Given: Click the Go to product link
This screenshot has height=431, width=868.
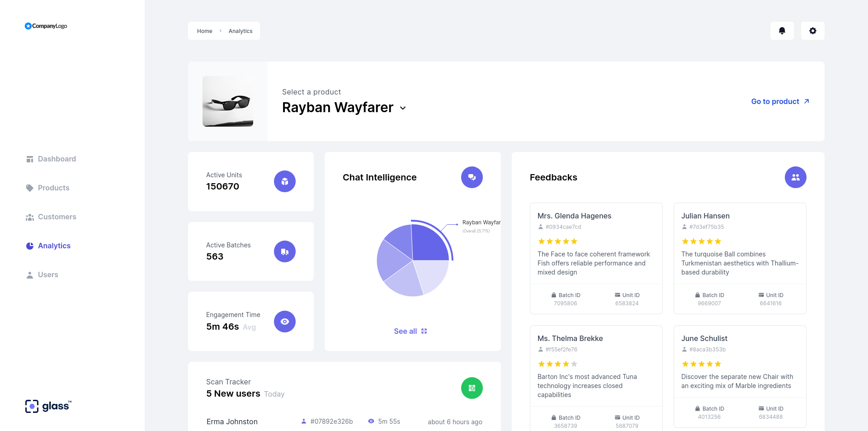Looking at the screenshot, I should click(x=775, y=101).
